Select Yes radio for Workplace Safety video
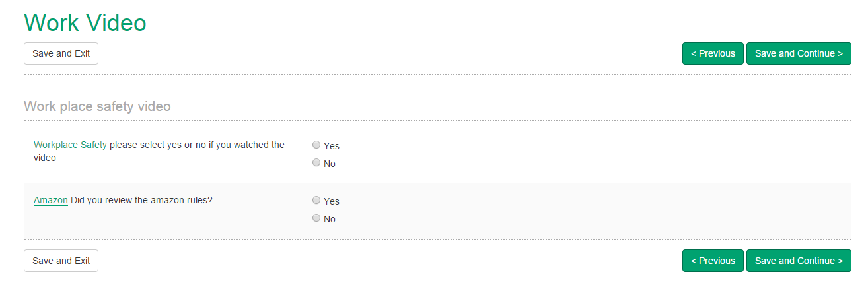Viewport: 868px width, 299px height. 316,145
